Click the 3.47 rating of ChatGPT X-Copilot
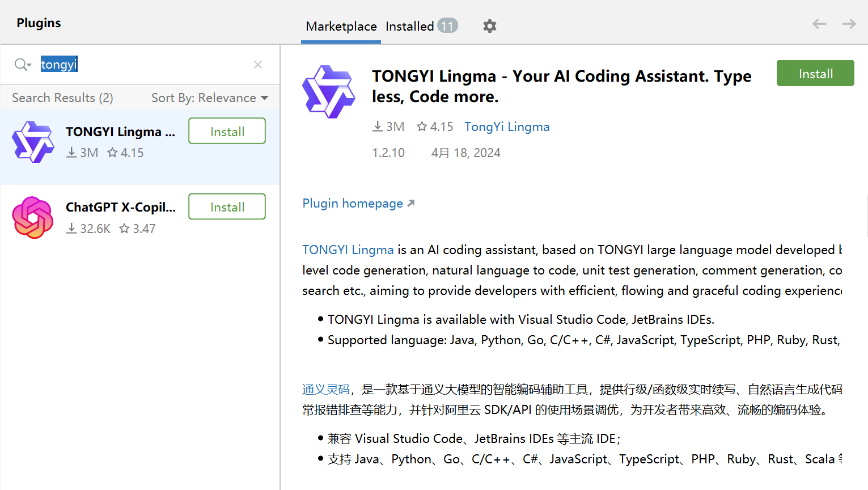Image resolution: width=868 pixels, height=490 pixels. [137, 229]
